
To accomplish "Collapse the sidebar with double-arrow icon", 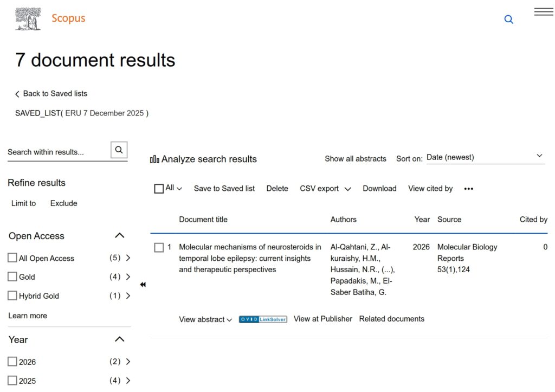I will click(143, 285).
